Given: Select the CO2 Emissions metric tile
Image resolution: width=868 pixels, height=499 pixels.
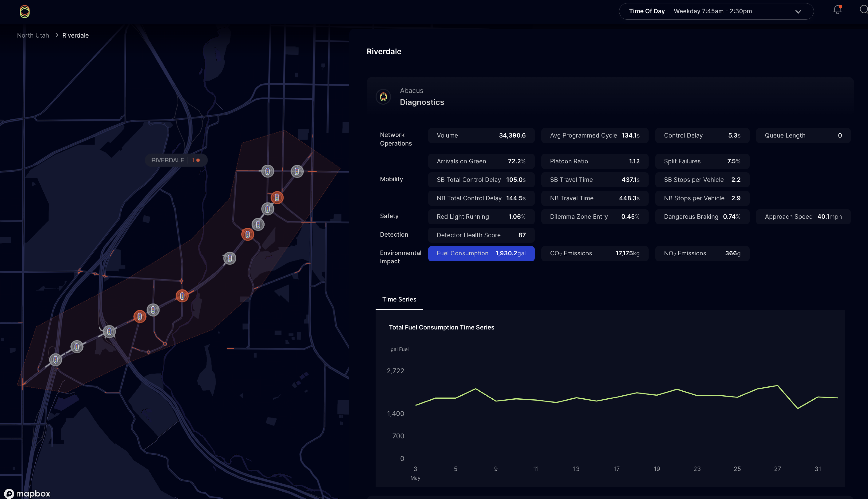Looking at the screenshot, I should coord(594,254).
